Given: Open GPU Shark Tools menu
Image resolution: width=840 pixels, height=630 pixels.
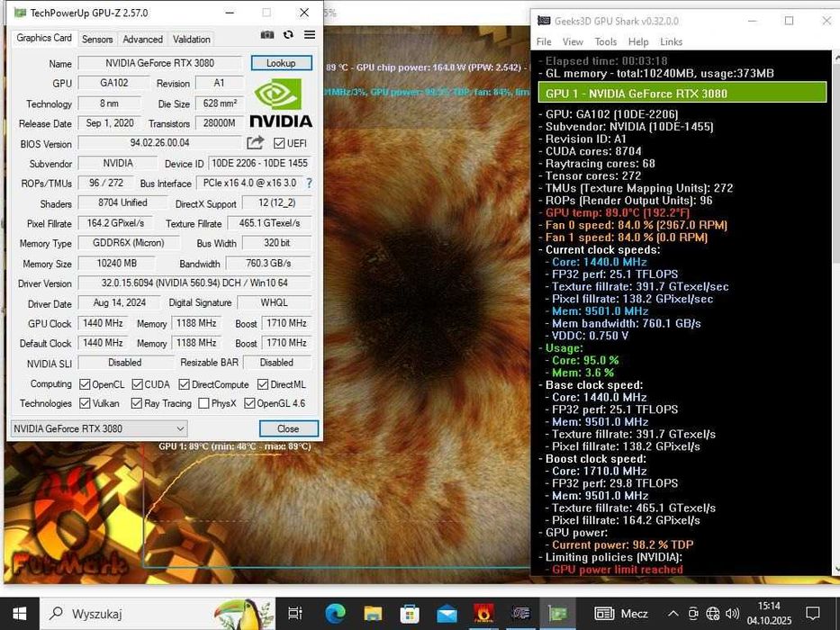Looking at the screenshot, I should pos(605,41).
